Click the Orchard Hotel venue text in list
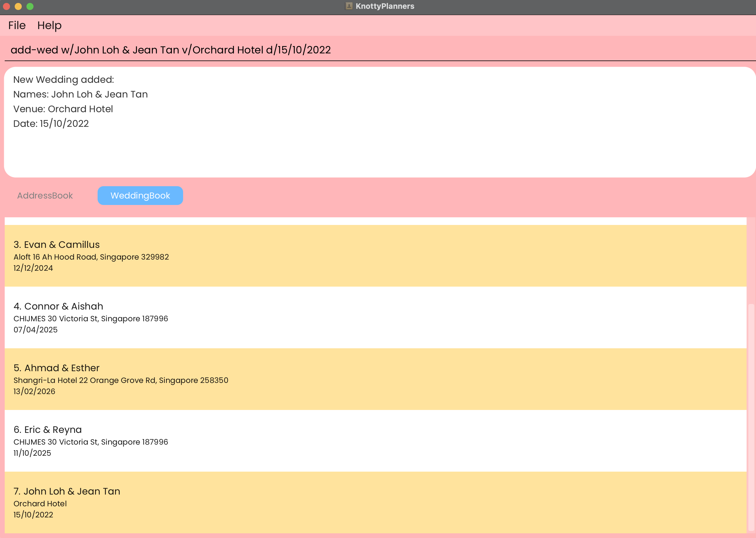The image size is (756, 538). click(40, 504)
